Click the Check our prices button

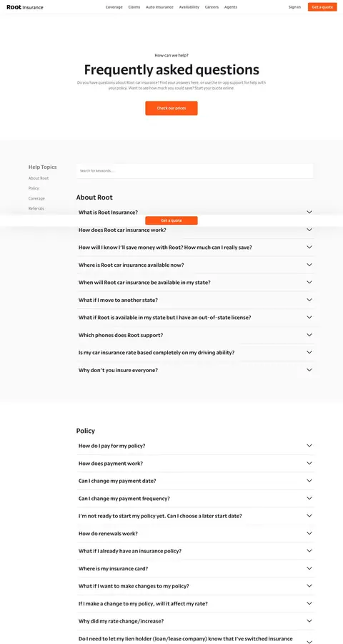point(171,108)
